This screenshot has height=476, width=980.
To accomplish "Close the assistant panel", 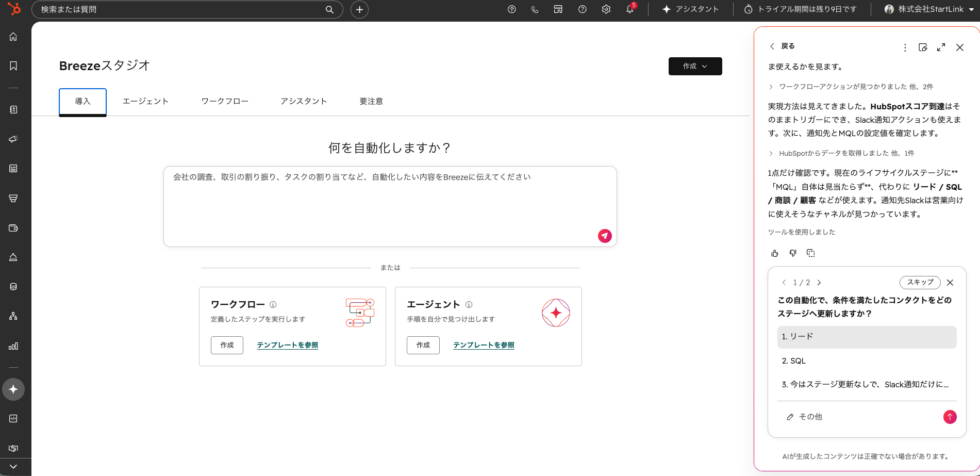I will [960, 47].
